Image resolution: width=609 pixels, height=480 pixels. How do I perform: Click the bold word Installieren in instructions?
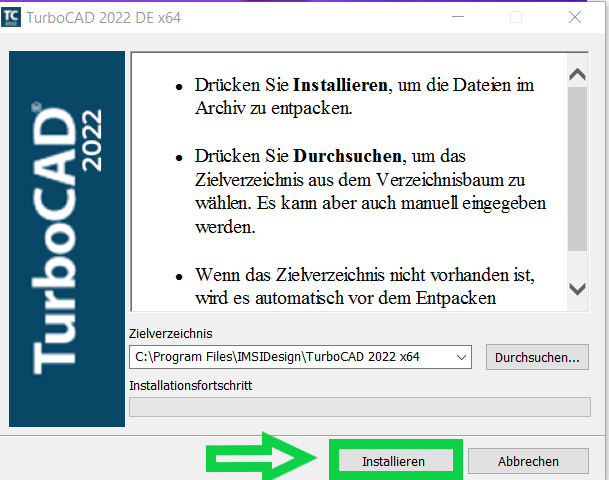click(x=340, y=85)
